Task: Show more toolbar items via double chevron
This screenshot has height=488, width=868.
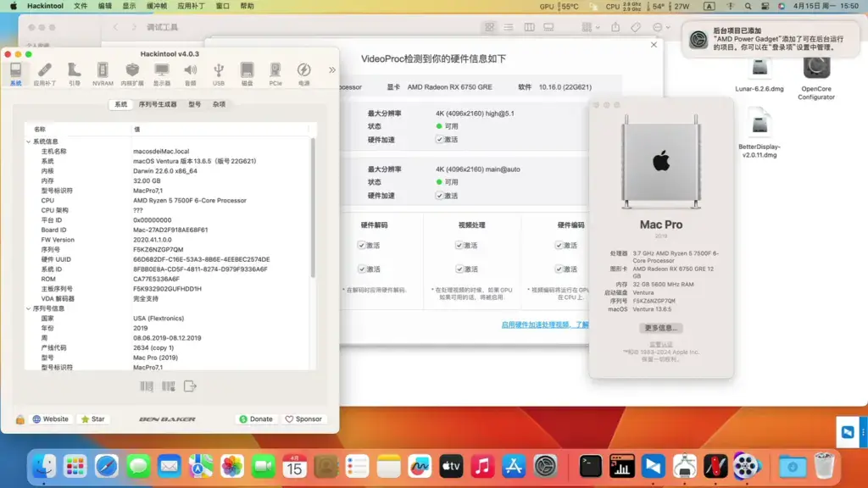Action: [331, 70]
